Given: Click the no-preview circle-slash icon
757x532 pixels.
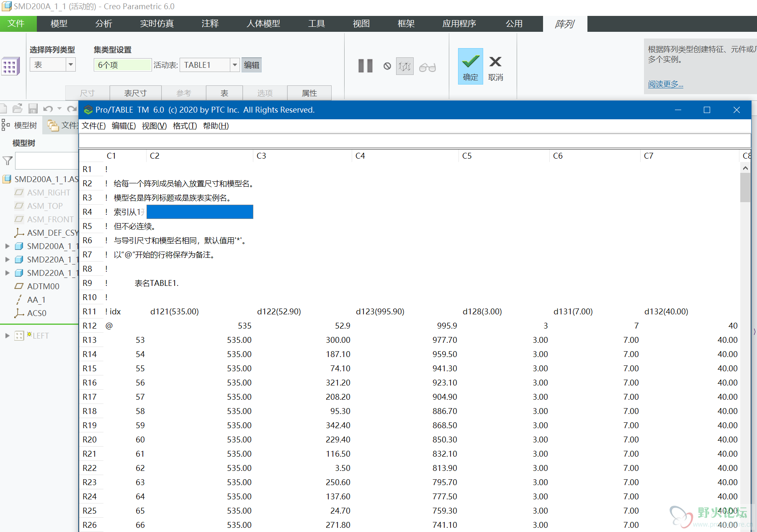Looking at the screenshot, I should tap(387, 66).
